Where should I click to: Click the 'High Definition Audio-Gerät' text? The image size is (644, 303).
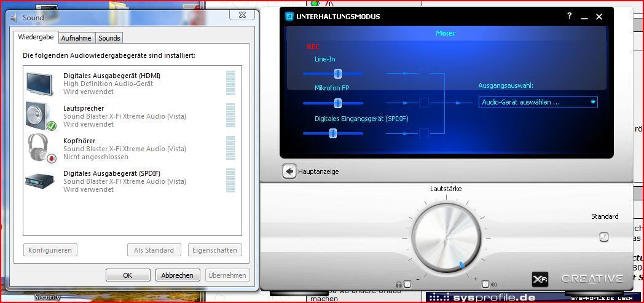pos(108,84)
